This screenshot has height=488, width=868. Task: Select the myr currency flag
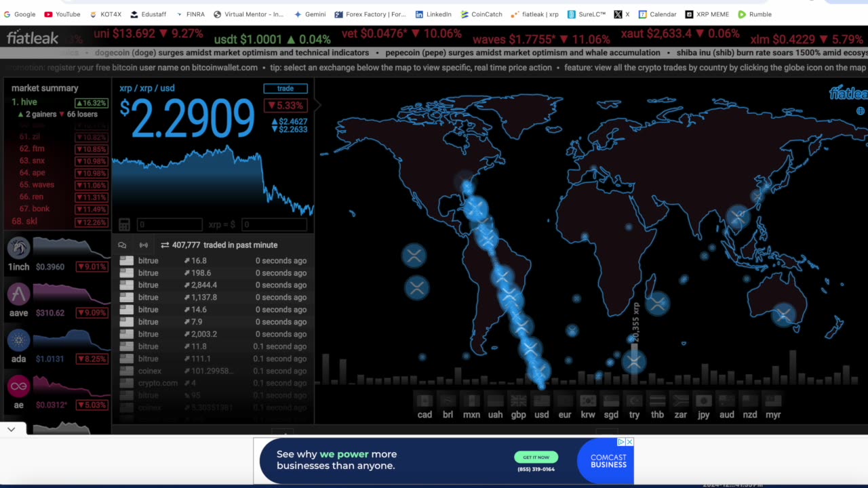click(x=773, y=401)
